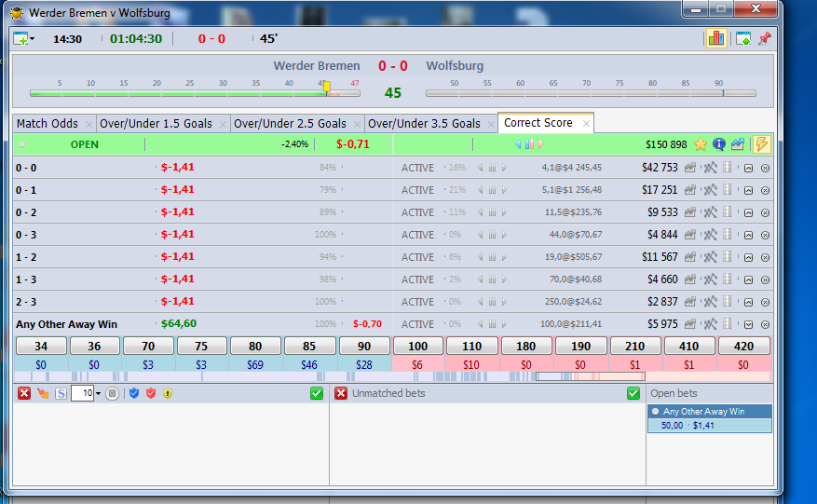Click the tools icon in the 0 - 1 row
817x504 pixels.
coord(710,190)
